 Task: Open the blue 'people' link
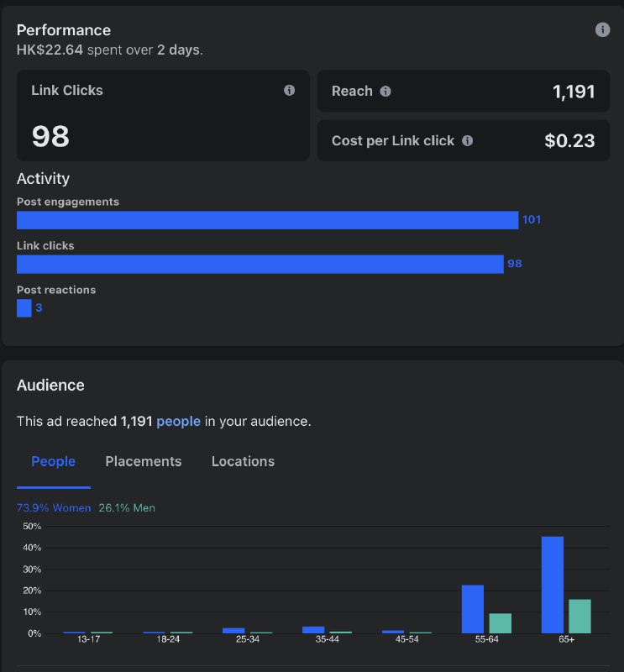point(178,422)
